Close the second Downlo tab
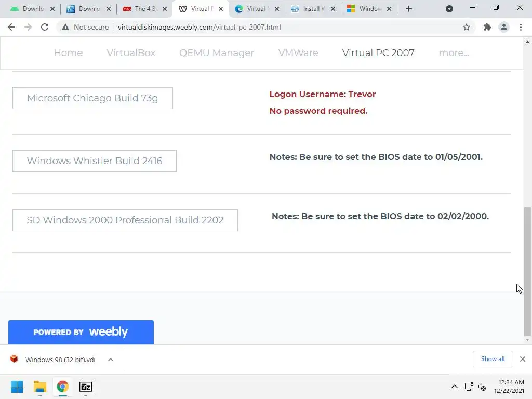Screen dimensions: 532x399 point(109,9)
